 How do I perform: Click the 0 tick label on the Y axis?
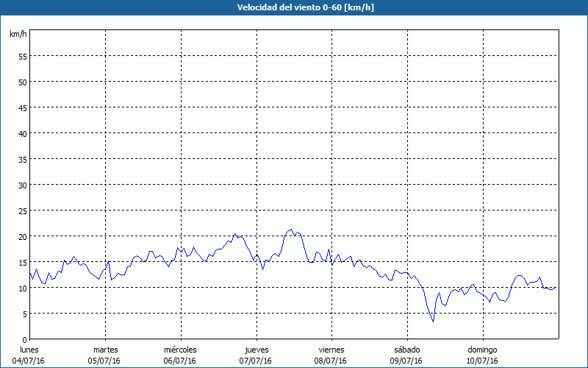point(24,339)
